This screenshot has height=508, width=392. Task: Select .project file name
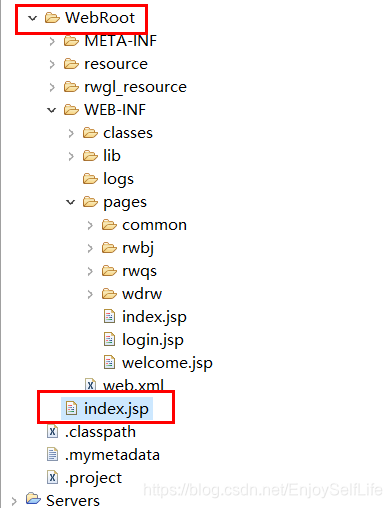[93, 478]
